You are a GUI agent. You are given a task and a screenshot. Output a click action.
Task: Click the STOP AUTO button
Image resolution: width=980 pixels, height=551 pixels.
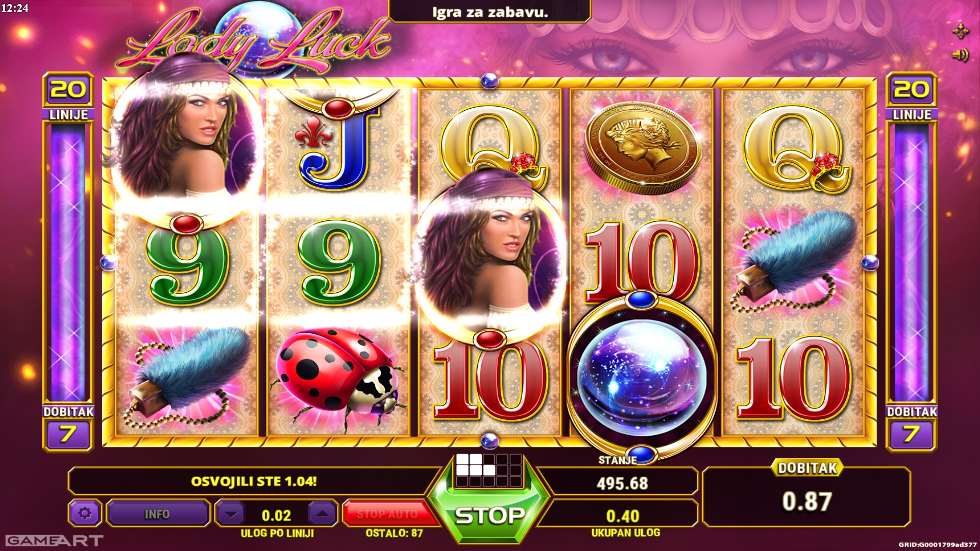click(387, 514)
